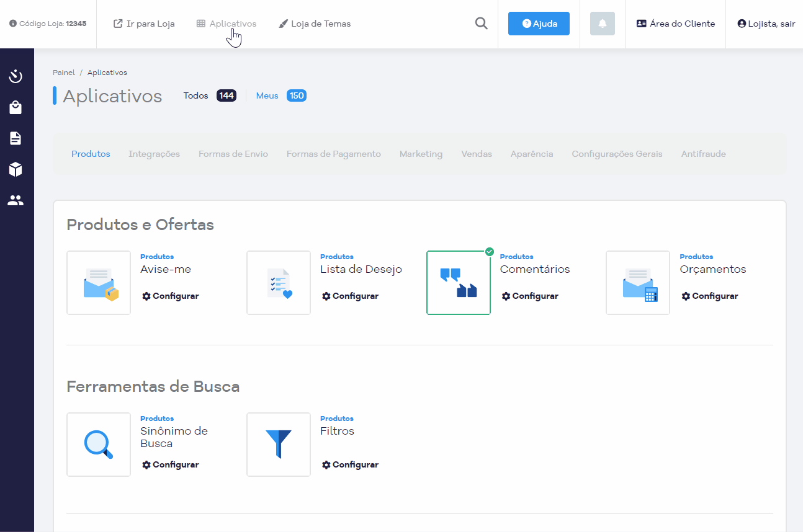Viewport: 803px width, 532px height.
Task: Click the info icon beside Código Loja
Action: [x=13, y=24]
